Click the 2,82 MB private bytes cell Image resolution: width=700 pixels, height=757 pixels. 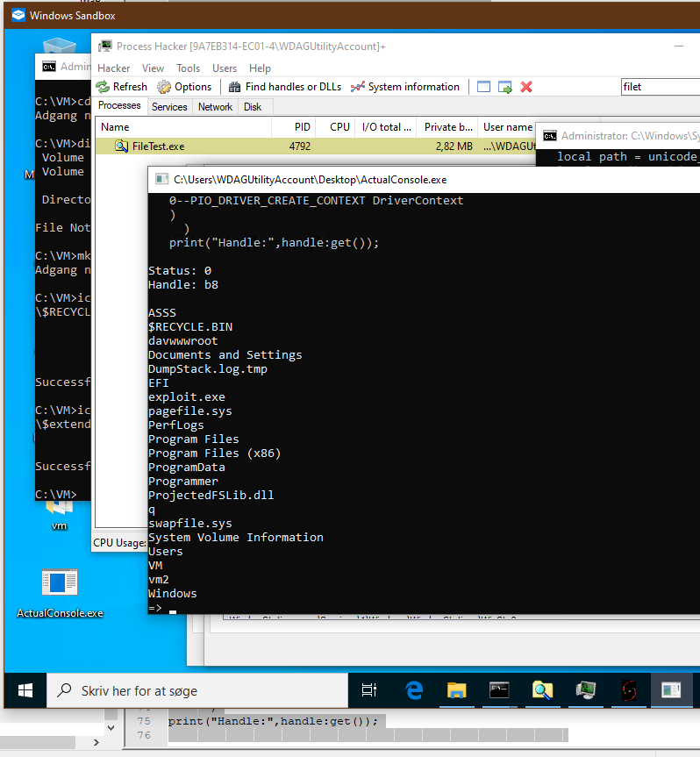(454, 146)
